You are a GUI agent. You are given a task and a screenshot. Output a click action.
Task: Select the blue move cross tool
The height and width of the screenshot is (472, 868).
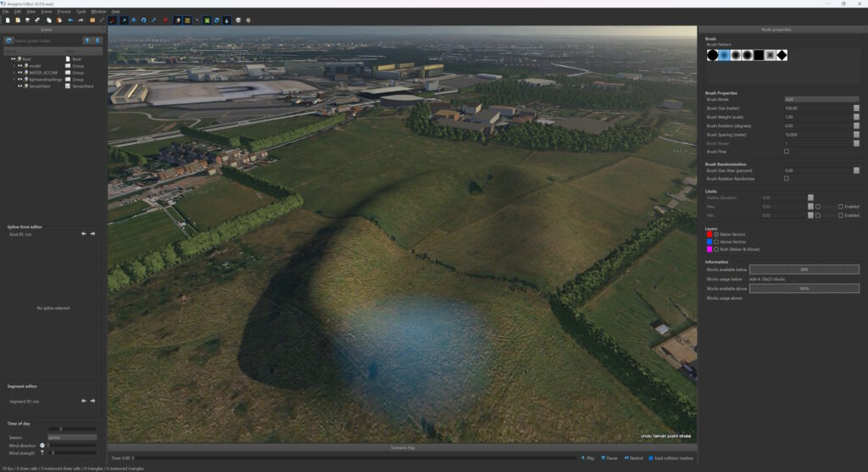133,20
